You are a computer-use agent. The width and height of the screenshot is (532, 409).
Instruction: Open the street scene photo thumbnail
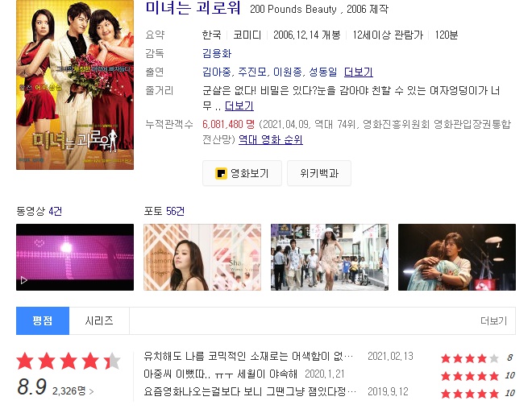tap(330, 257)
